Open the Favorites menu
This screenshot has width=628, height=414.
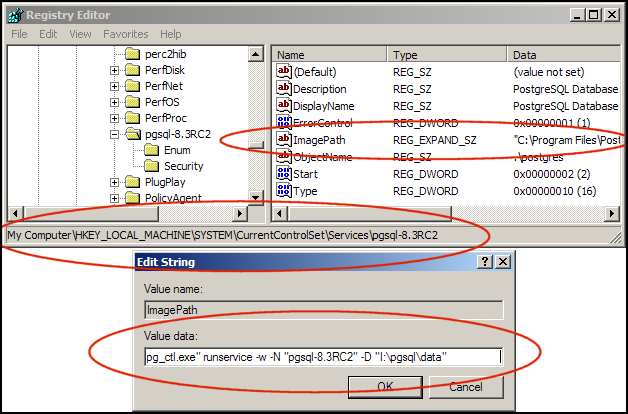tap(125, 34)
